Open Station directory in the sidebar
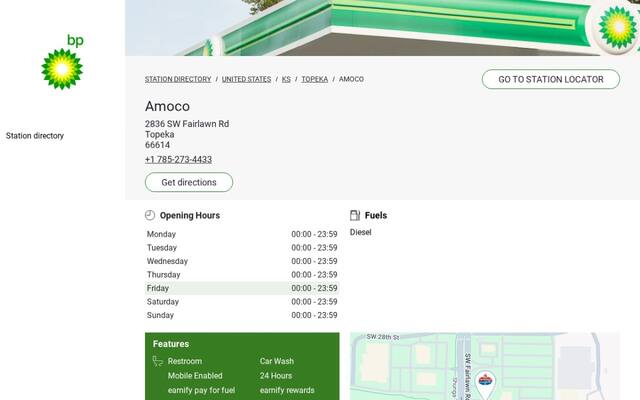This screenshot has height=400, width=640. click(35, 136)
